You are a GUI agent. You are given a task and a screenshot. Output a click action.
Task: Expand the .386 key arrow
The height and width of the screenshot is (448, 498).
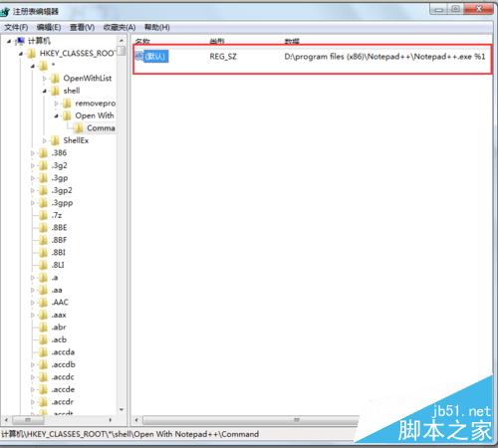33,153
